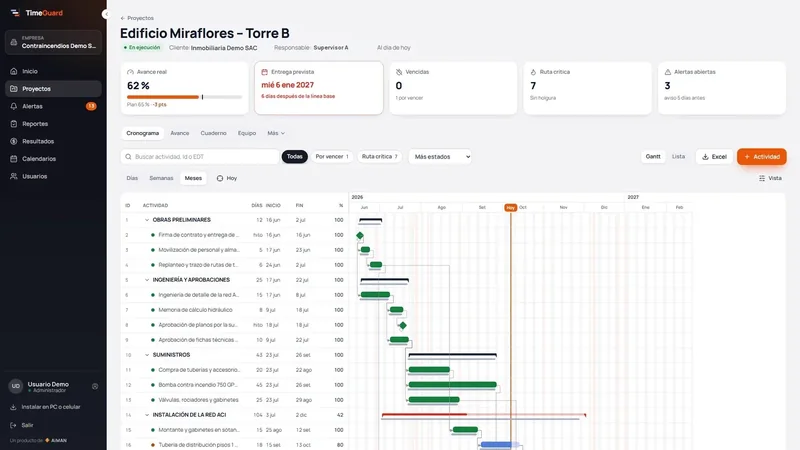Viewport: 800px width, 450px height.
Task: Open the Entrega prevista card
Action: pyautogui.click(x=319, y=88)
